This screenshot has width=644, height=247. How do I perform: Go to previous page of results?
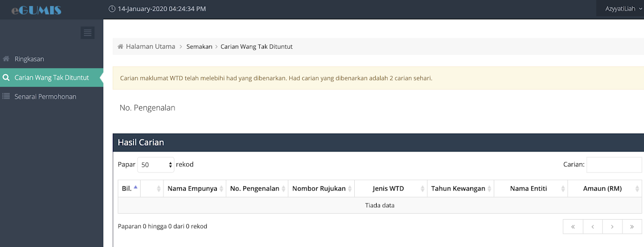tap(592, 227)
